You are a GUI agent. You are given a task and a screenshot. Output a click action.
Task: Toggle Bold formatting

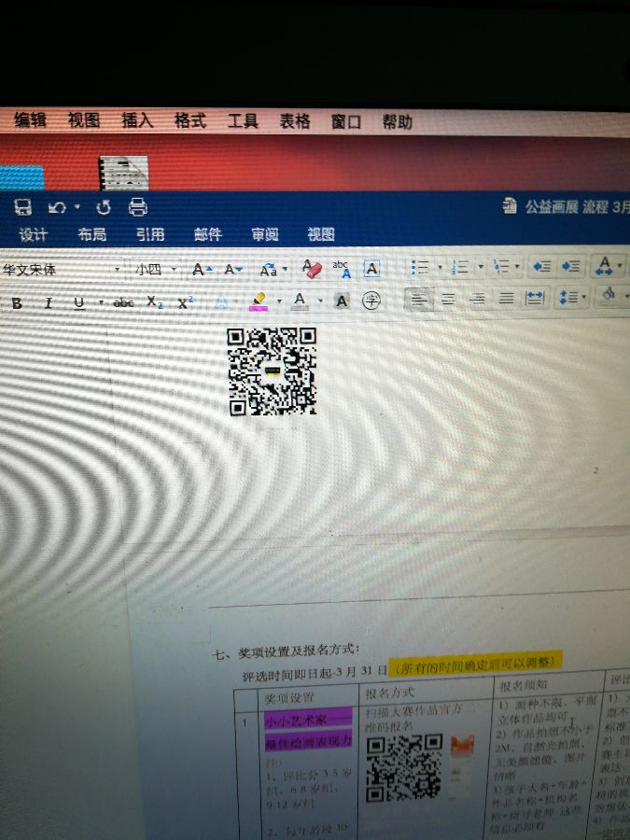(17, 302)
